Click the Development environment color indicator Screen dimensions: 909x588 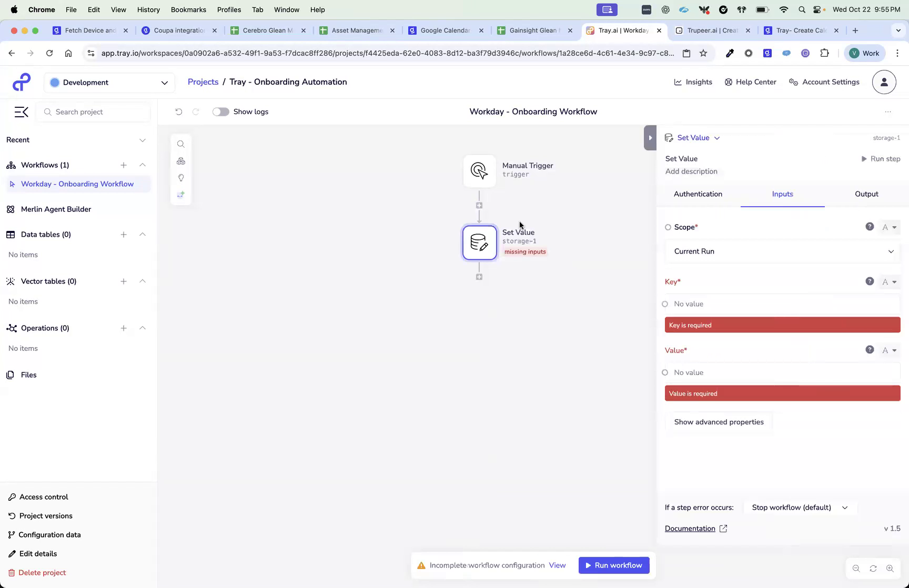(x=55, y=83)
